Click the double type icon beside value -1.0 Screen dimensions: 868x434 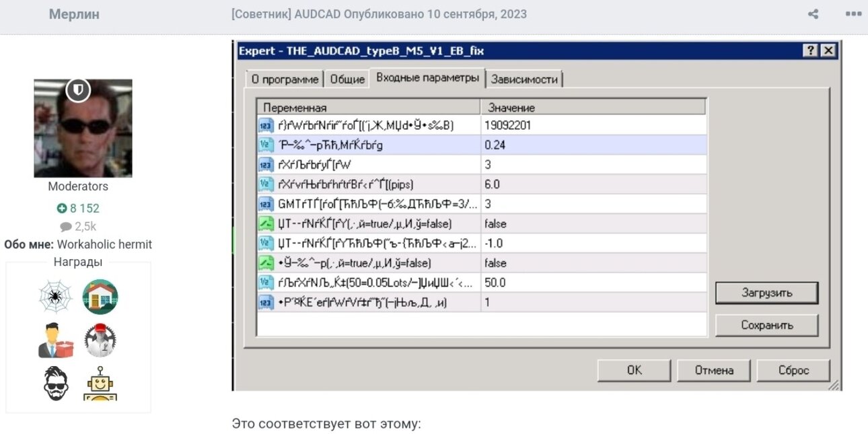265,243
